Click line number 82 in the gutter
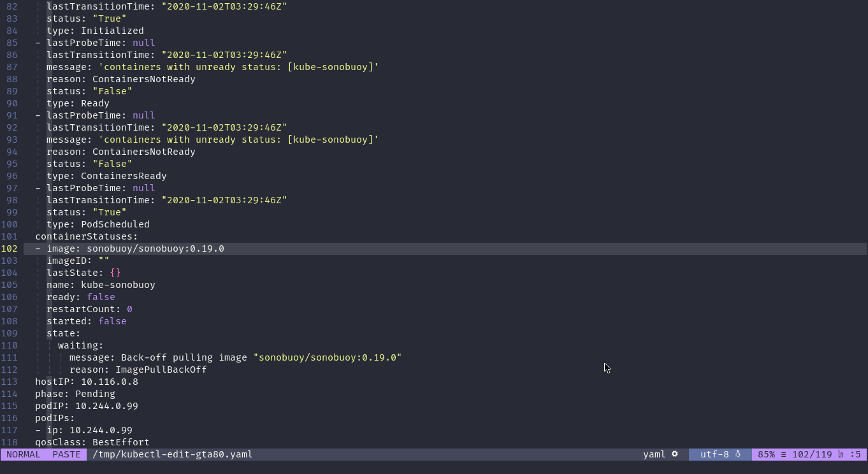The image size is (868, 474). [12, 6]
